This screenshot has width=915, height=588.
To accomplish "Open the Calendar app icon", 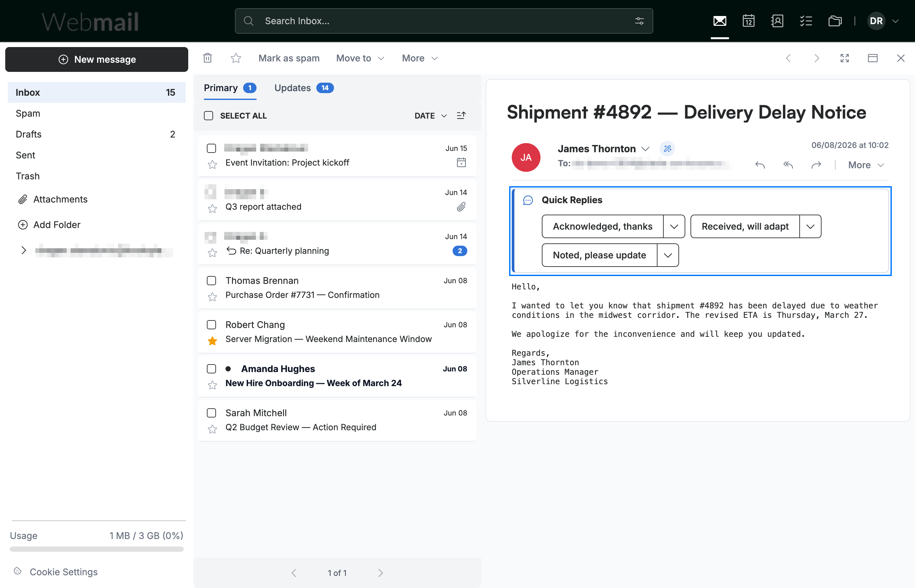I will click(x=748, y=21).
